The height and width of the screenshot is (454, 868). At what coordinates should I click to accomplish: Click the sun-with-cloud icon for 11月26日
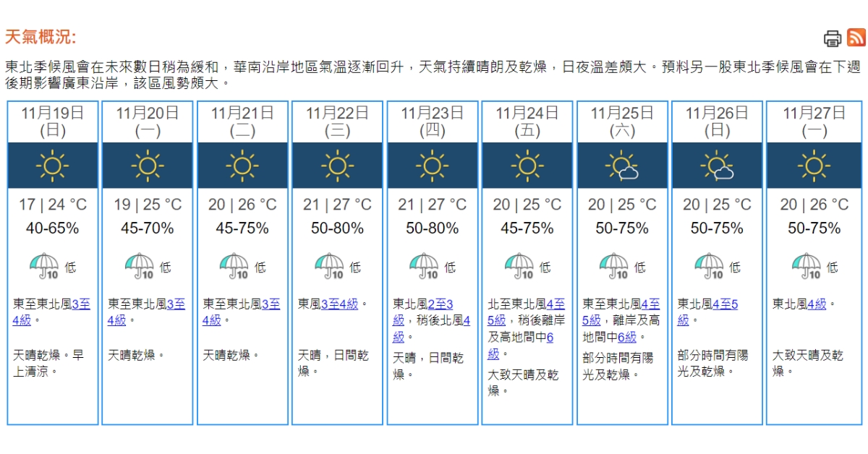(x=717, y=166)
